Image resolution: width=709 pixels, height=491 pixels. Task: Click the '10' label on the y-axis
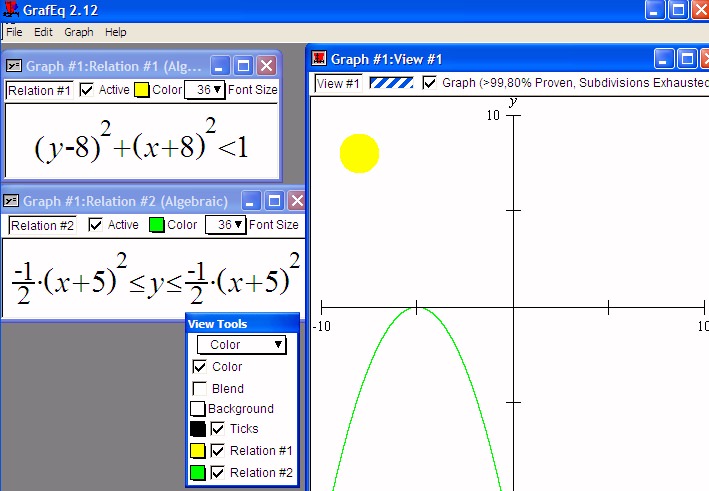pos(493,115)
